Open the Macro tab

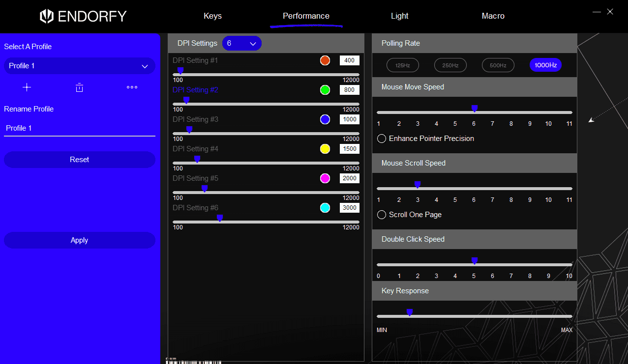[x=493, y=16]
